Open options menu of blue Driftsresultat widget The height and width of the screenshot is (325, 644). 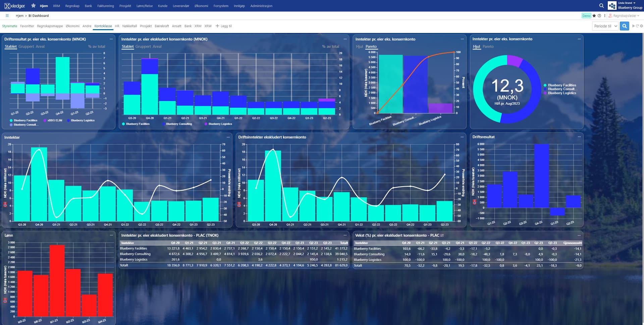click(x=579, y=137)
